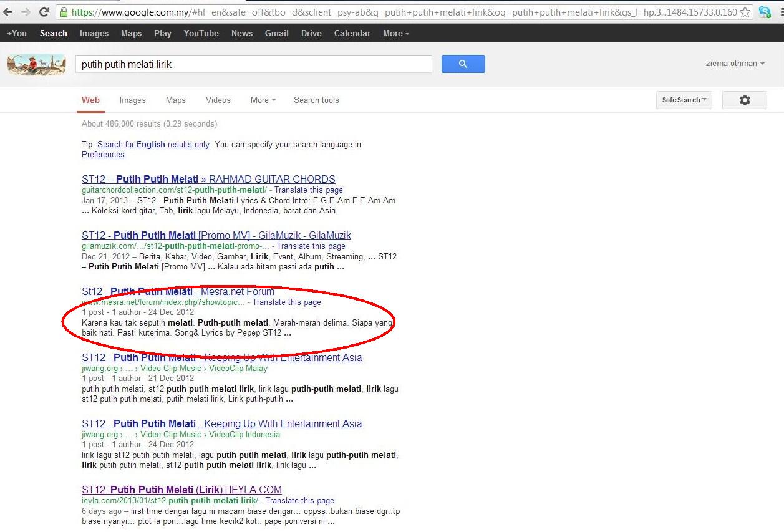Screen dimensions: 784x532
Task: Open Drive from the top bar
Action: (x=311, y=33)
